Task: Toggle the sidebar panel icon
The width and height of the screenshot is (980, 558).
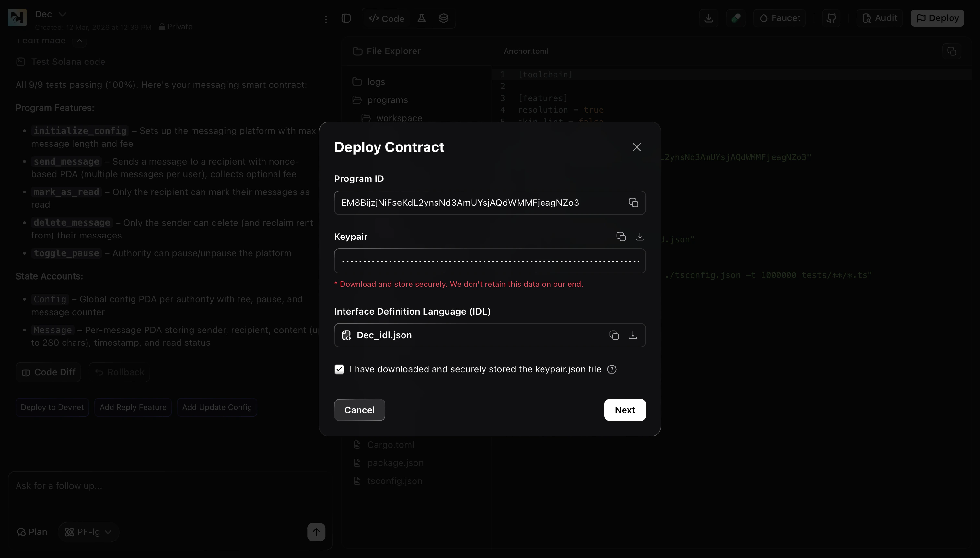Action: coord(346,18)
